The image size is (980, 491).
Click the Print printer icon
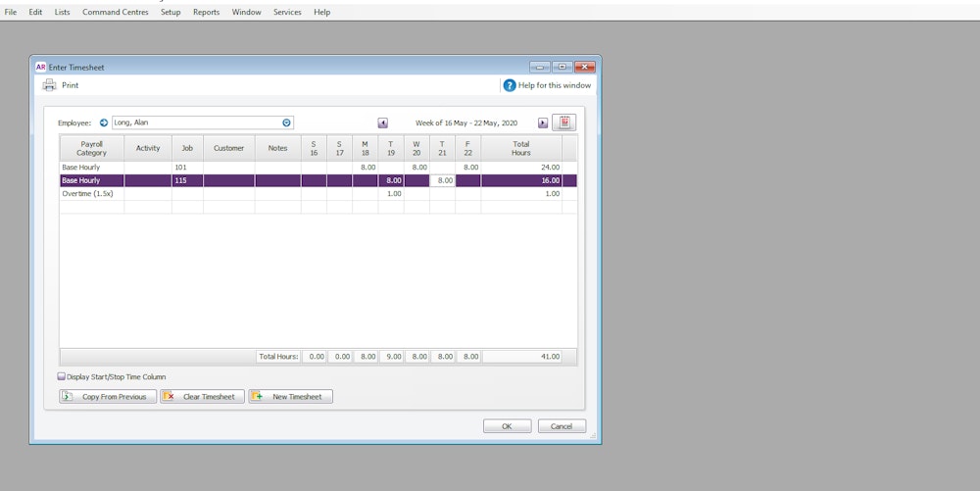pyautogui.click(x=49, y=85)
